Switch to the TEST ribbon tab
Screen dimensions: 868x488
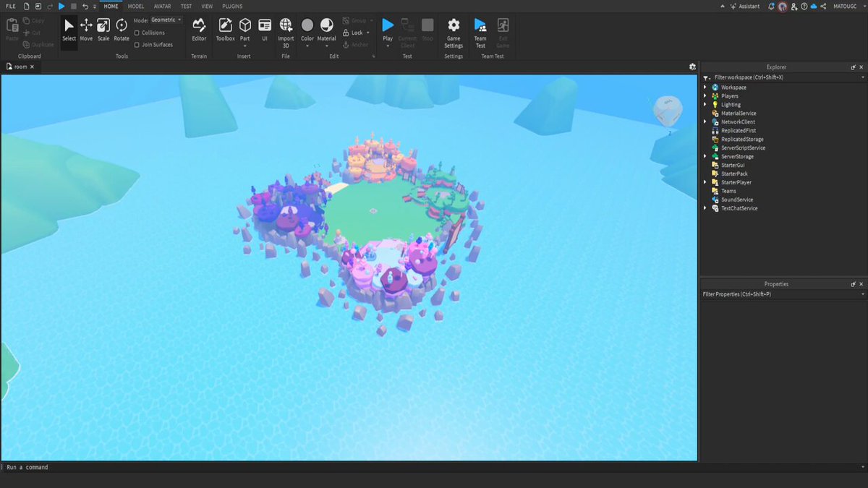(x=187, y=6)
